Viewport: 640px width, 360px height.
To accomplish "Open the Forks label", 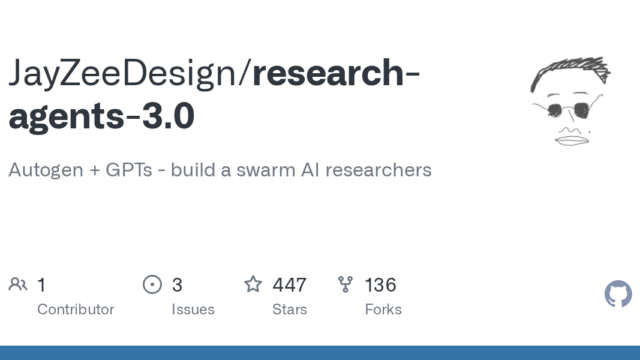I will 383,309.
